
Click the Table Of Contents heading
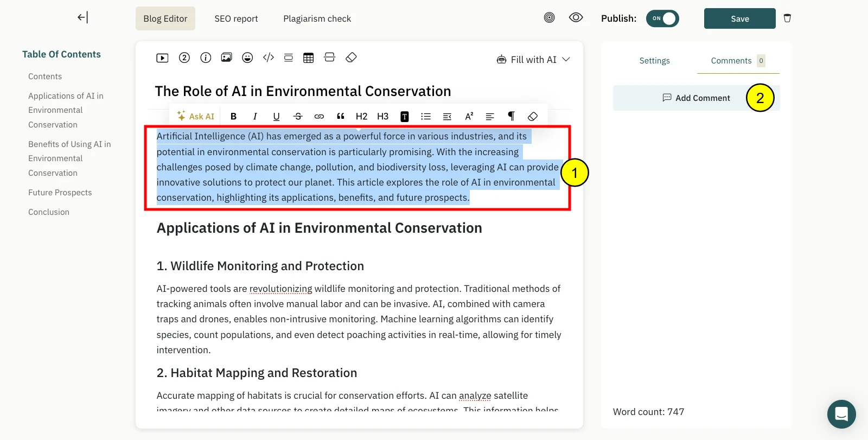point(61,54)
